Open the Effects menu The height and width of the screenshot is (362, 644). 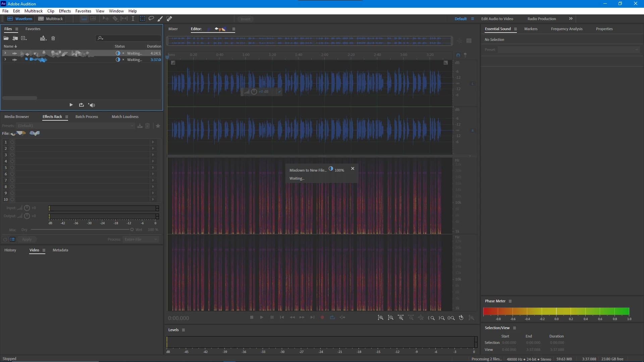[x=65, y=11]
